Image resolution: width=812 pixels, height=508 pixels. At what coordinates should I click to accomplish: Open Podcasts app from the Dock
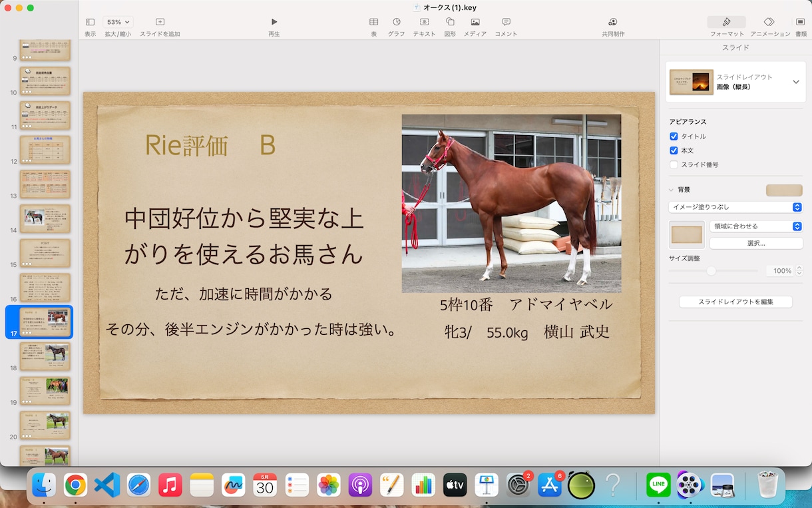(360, 485)
